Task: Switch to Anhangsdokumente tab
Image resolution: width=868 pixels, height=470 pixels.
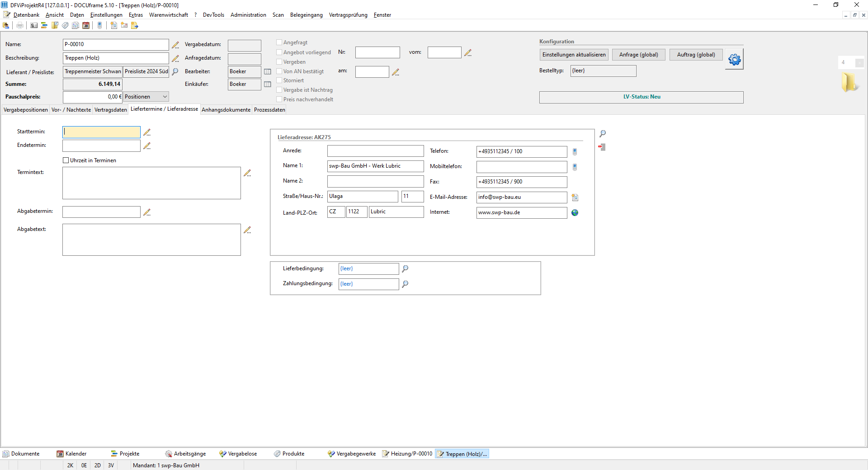Action: click(226, 110)
